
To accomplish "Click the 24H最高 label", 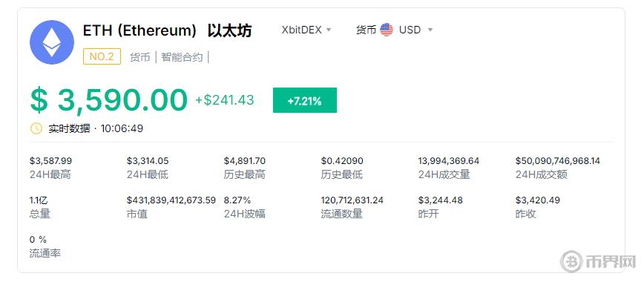I will coord(50,174).
